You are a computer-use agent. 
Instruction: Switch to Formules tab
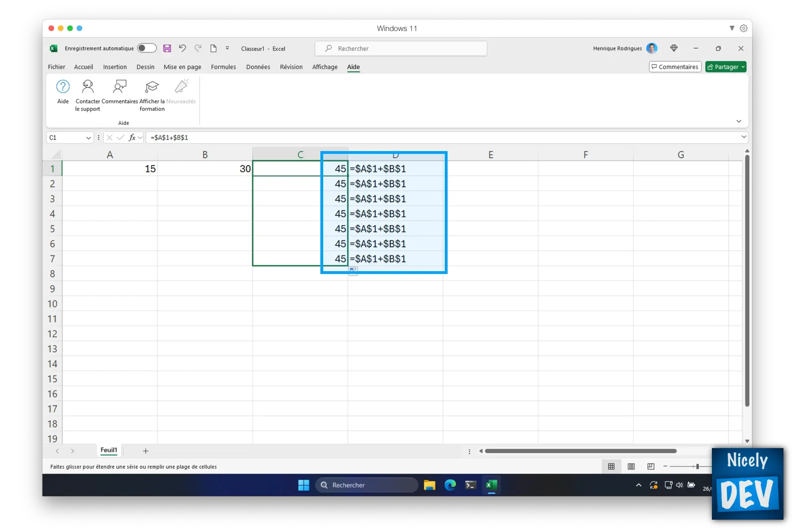[223, 67]
